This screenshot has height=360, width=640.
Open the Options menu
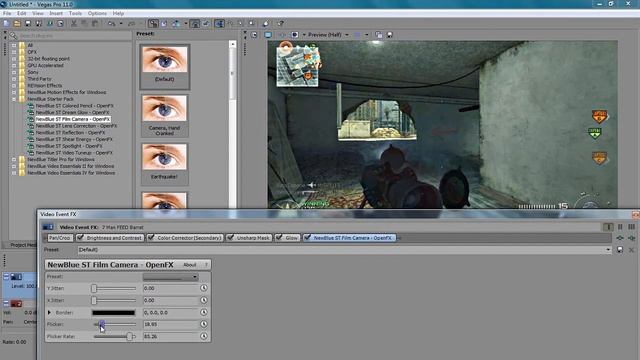click(97, 13)
